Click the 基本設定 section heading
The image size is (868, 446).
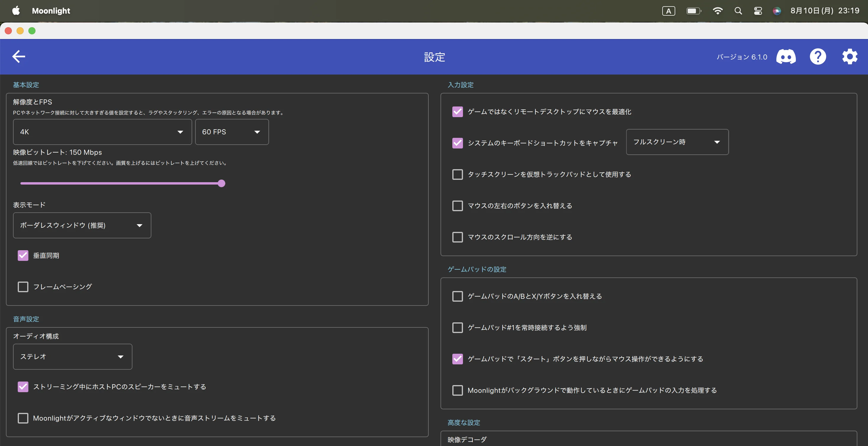click(x=26, y=85)
